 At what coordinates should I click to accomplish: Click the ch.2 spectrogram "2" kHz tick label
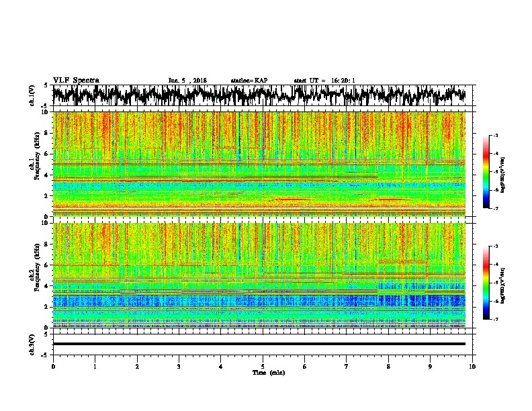pos(47,307)
